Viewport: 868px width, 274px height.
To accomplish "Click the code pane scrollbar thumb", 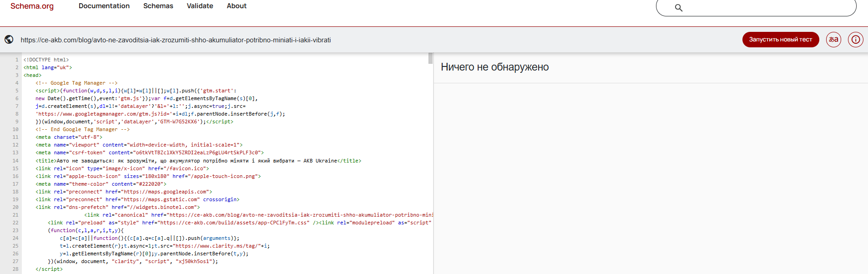I will (x=430, y=58).
